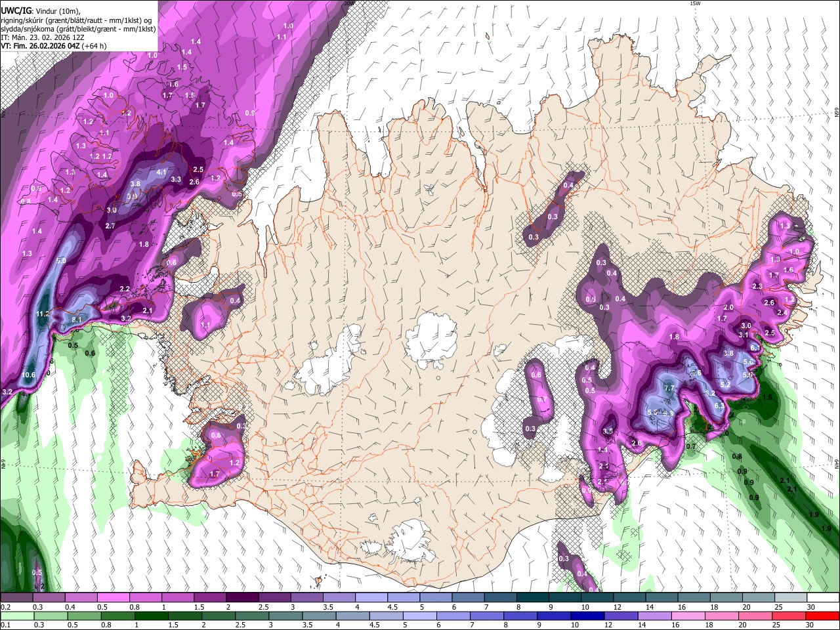Click the darkest purple swatch labeled 2 in the upper legend
Image resolution: width=840 pixels, height=630 pixels.
pos(243,598)
